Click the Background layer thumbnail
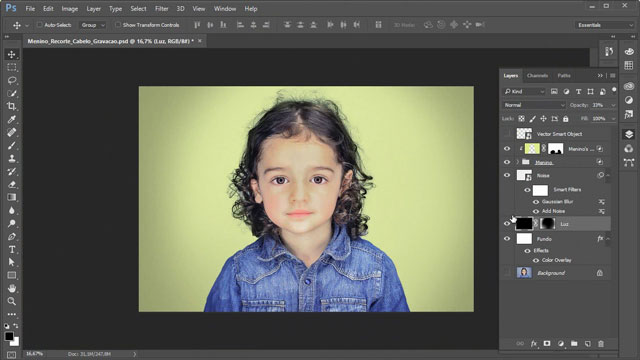640x360 pixels. tap(524, 273)
